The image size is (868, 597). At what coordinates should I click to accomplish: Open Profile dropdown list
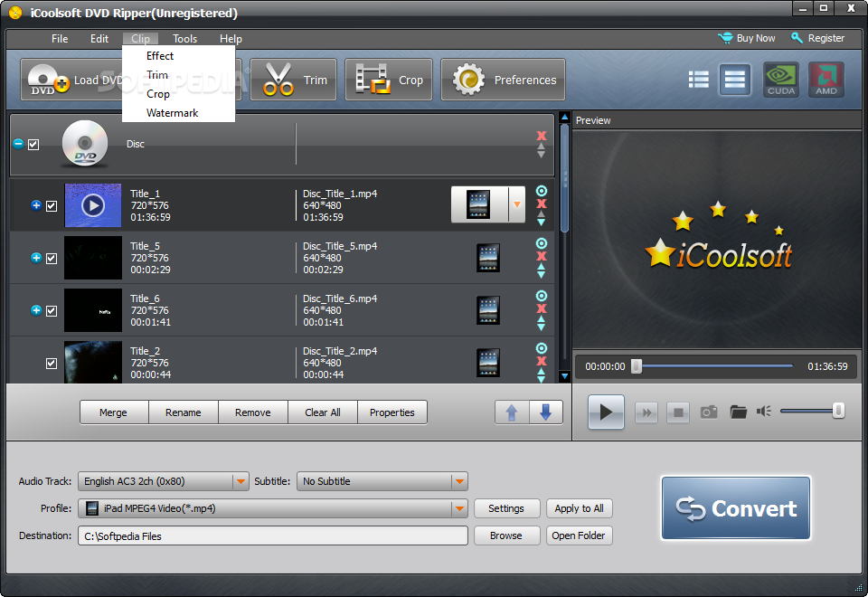(x=459, y=508)
